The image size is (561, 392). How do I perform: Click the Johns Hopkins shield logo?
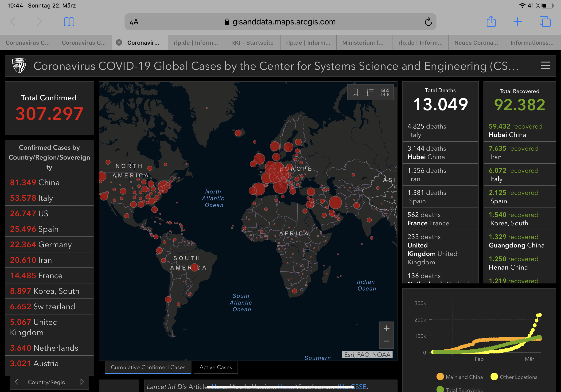coord(19,66)
